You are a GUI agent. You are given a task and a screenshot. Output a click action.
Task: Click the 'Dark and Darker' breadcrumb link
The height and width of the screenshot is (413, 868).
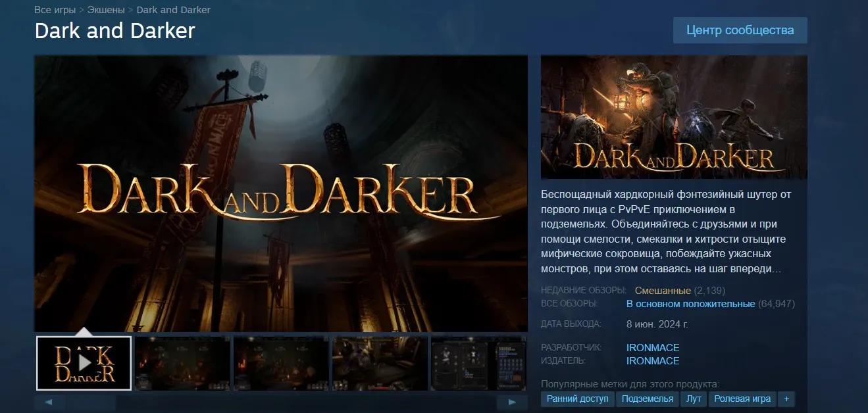(174, 10)
